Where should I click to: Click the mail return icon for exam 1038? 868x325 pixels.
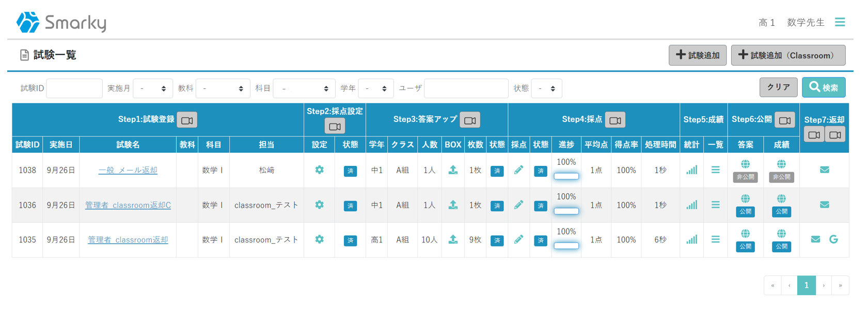coord(824,170)
